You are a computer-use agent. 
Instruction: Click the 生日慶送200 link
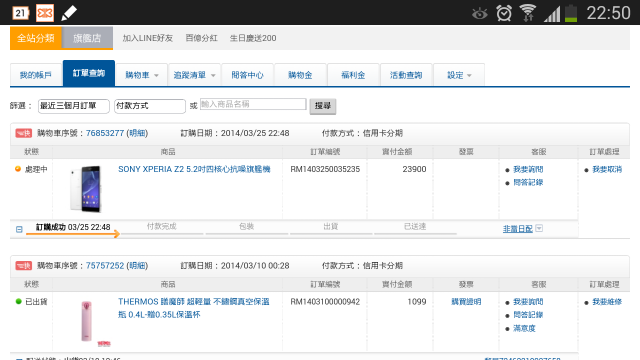(x=253, y=38)
